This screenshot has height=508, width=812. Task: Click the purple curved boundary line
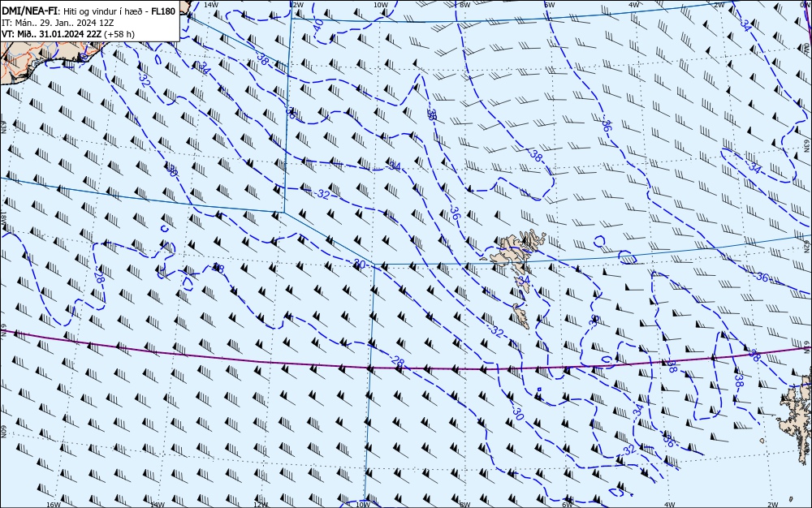pos(406,368)
